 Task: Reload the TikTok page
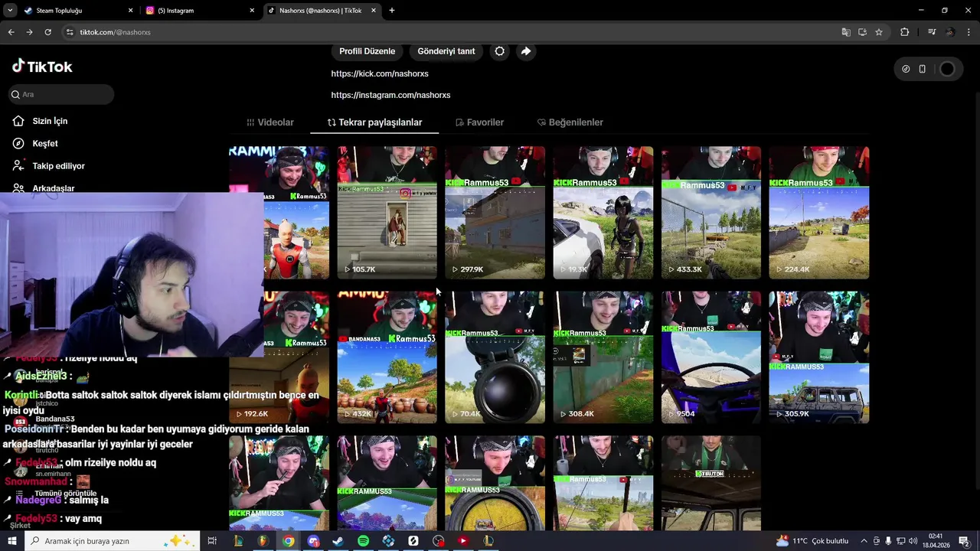coord(47,32)
